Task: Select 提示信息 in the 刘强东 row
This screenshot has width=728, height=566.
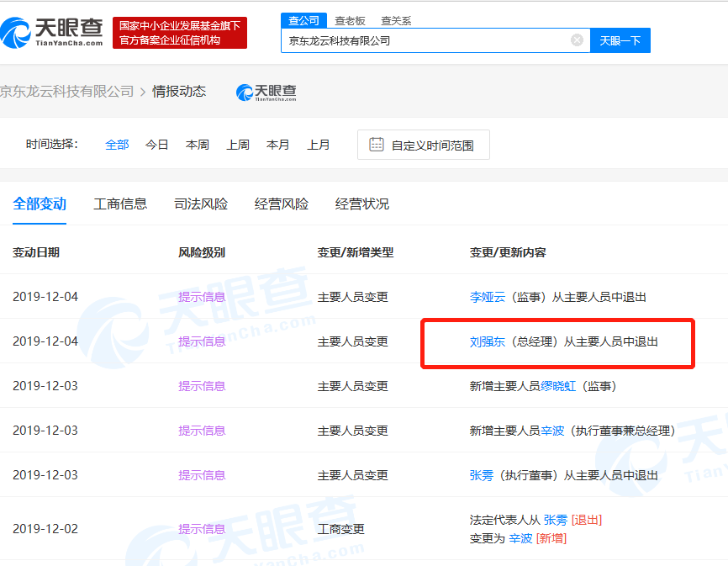Action: [x=202, y=341]
